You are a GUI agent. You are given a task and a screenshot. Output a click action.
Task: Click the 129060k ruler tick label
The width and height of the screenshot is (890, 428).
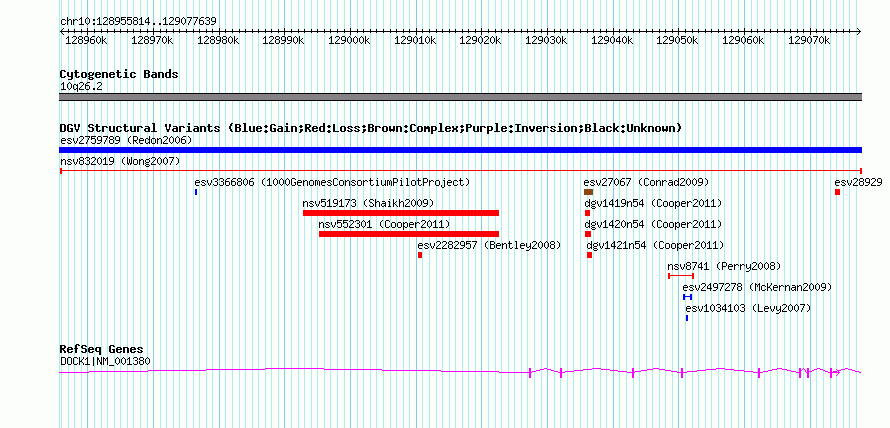click(742, 40)
